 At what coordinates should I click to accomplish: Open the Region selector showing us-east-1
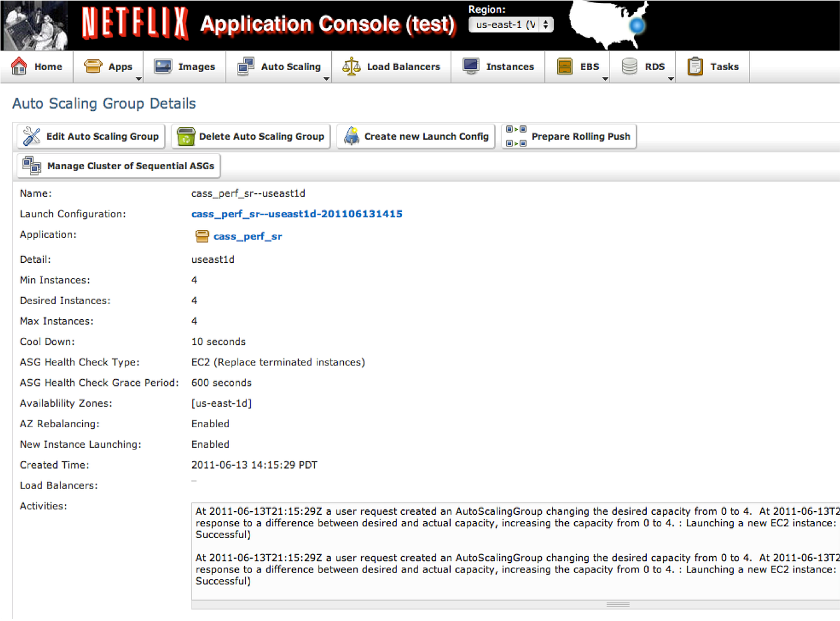511,25
